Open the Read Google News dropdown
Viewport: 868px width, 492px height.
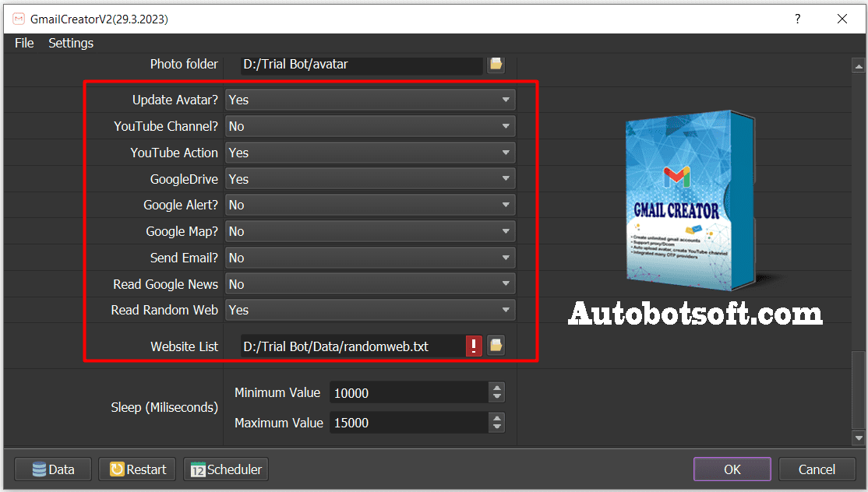click(x=370, y=284)
